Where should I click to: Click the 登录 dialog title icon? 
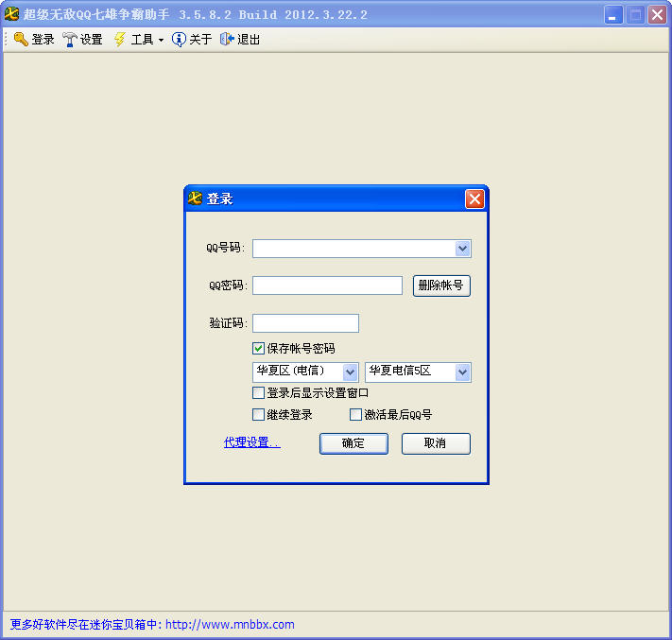[195, 198]
